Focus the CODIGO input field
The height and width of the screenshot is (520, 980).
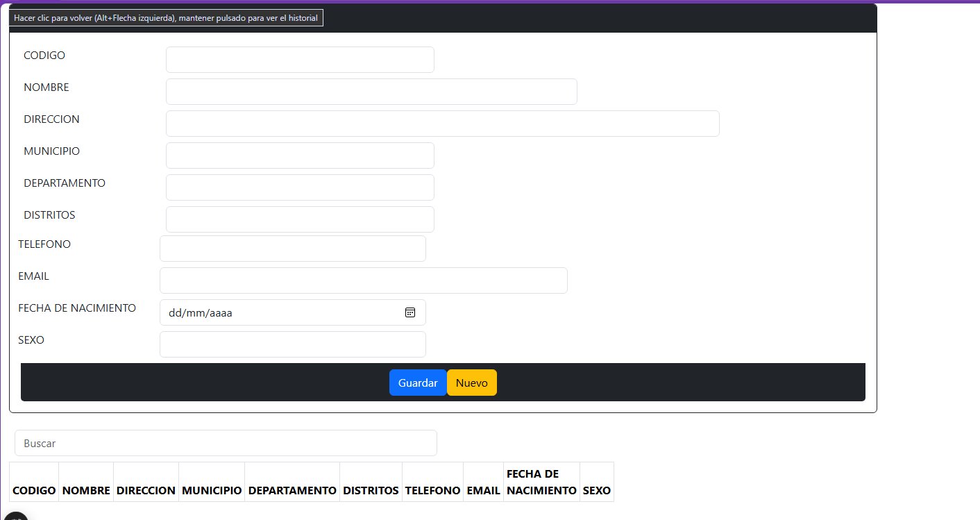[x=300, y=60]
